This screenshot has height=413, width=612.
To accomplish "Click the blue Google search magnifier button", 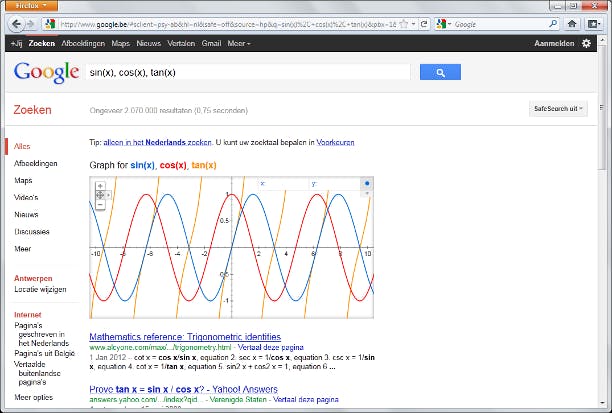I will pos(440,72).
